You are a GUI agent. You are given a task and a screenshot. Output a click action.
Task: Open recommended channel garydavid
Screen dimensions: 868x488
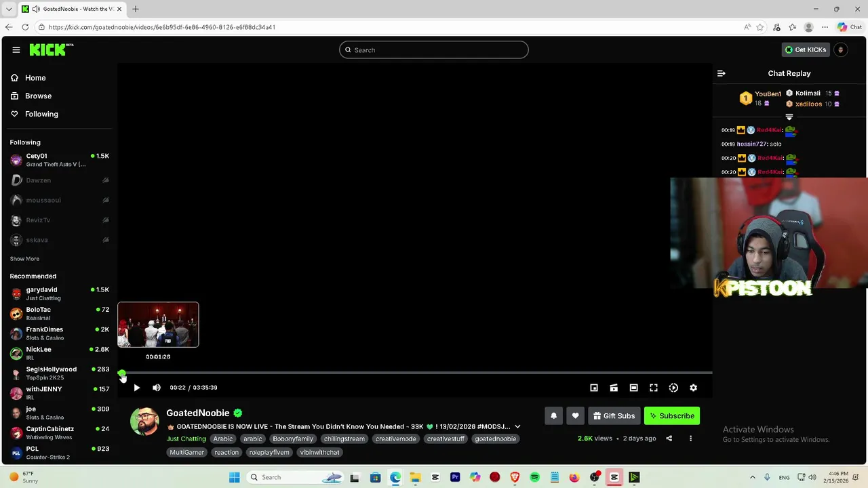60,293
